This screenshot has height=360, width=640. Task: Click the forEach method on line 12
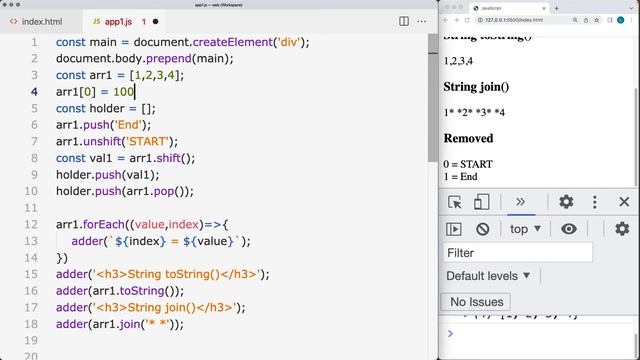(x=104, y=224)
